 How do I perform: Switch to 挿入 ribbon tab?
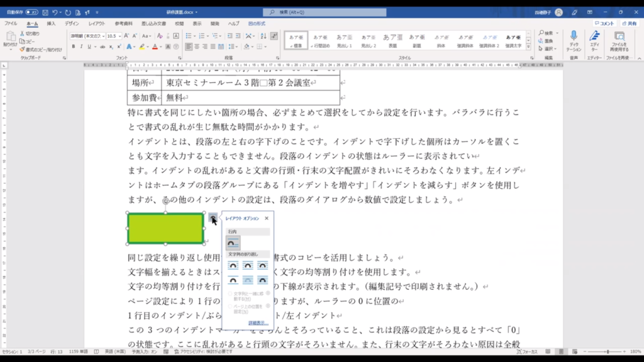[51, 23]
